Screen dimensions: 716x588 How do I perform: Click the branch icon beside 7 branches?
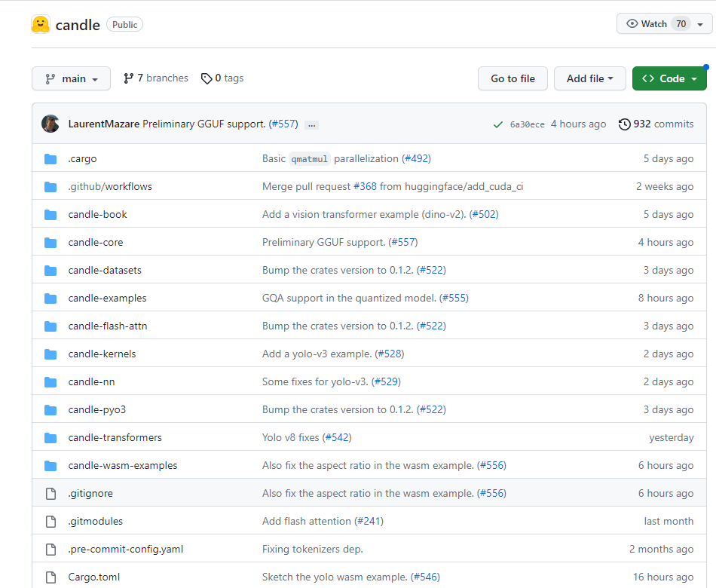point(128,78)
